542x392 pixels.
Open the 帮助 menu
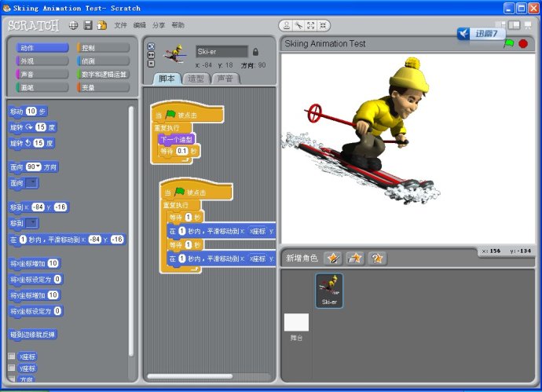pos(178,25)
